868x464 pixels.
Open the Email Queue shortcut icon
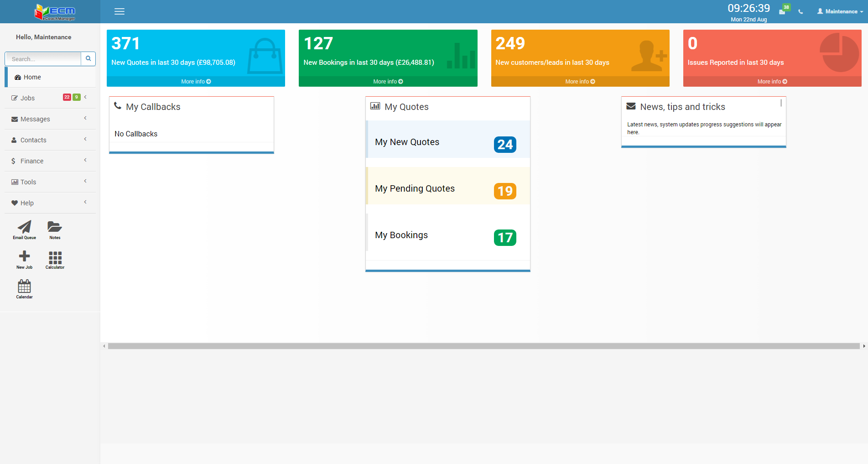(x=24, y=227)
